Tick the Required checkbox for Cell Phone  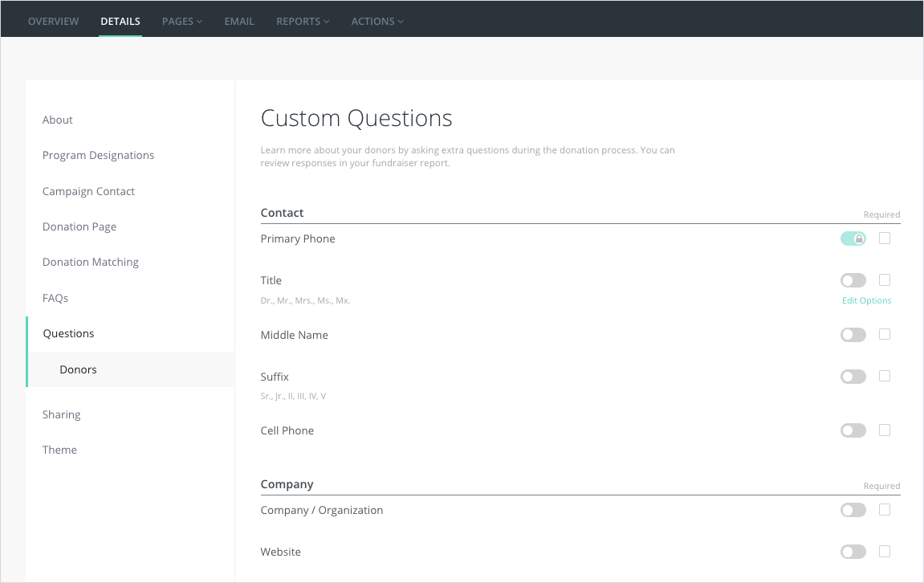885,430
